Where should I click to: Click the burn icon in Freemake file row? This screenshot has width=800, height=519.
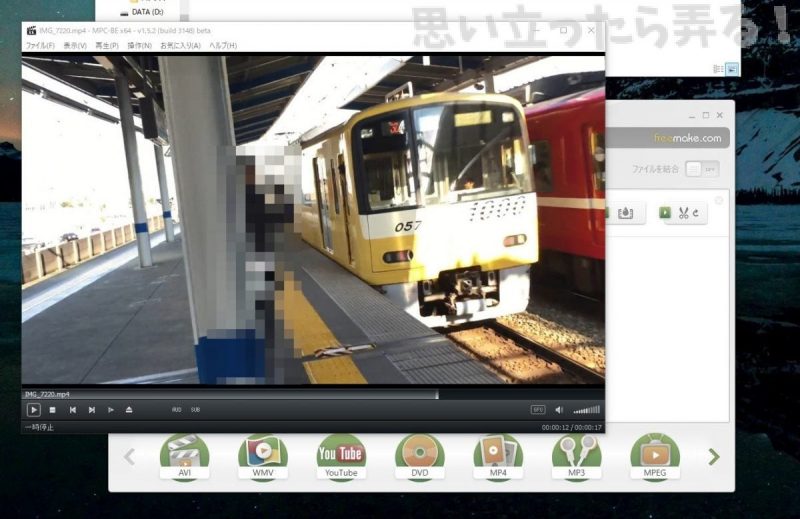[x=626, y=213]
